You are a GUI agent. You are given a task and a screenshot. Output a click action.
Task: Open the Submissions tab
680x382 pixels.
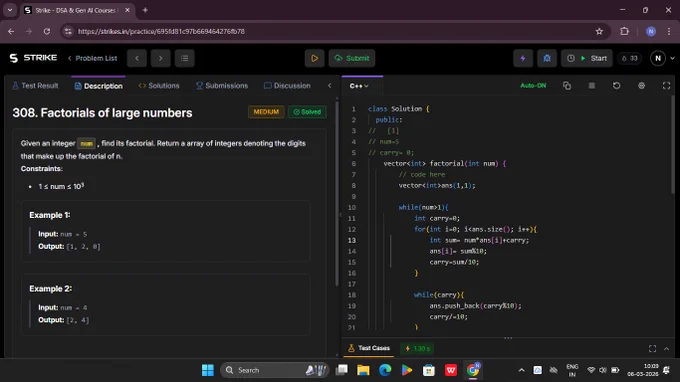pos(222,86)
